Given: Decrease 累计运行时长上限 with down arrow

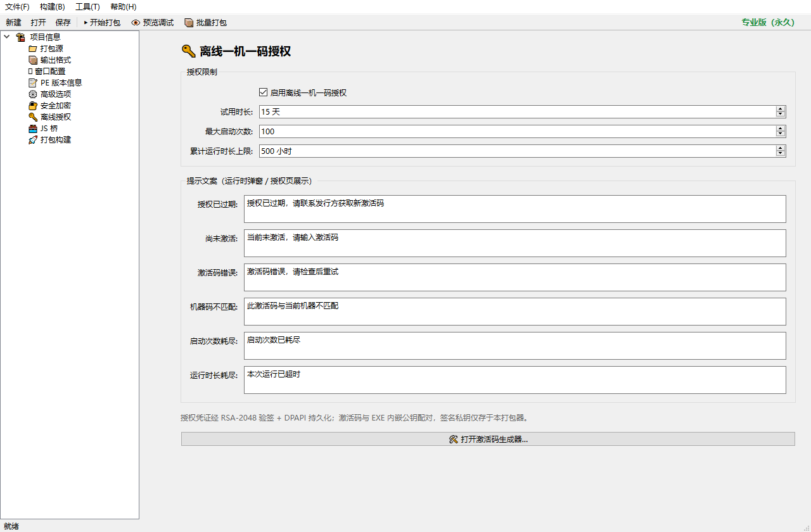Looking at the screenshot, I should pos(781,154).
